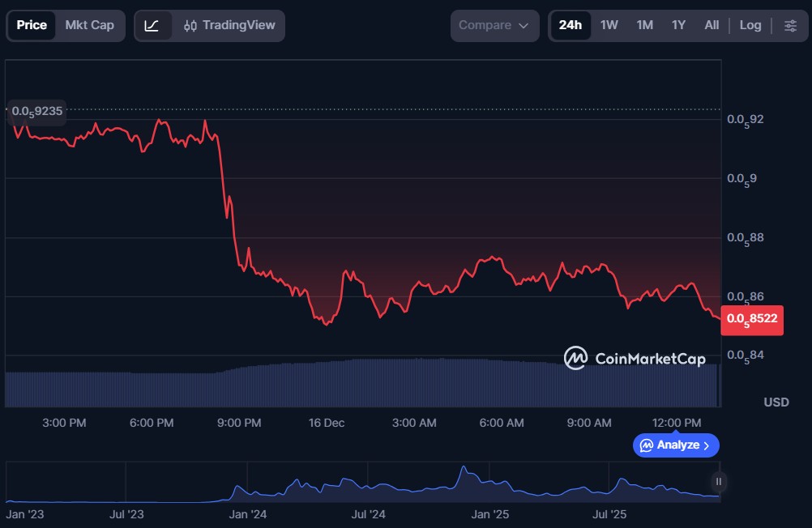This screenshot has width=812, height=528.
Task: Select the line chart icon
Action: (x=152, y=25)
